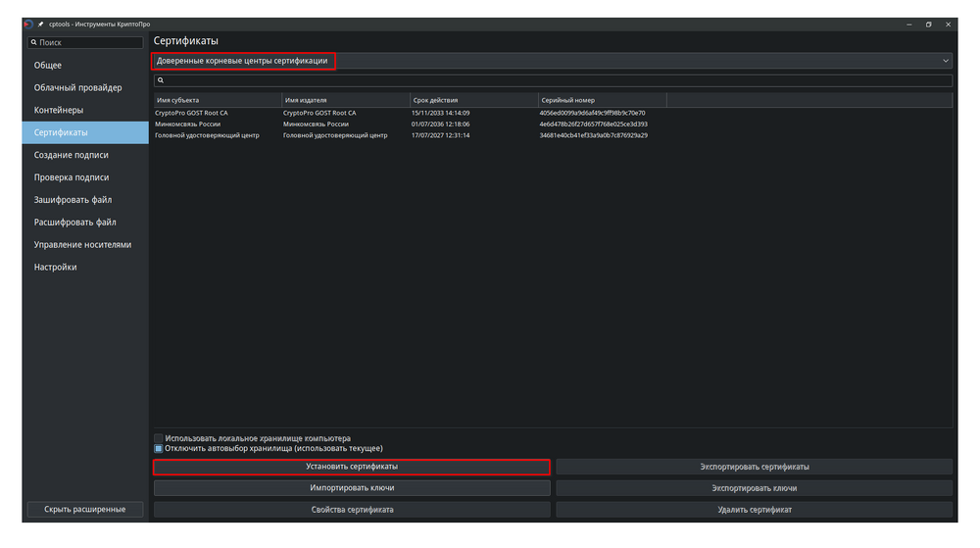Click the sidebar 'Поиск' search field

(x=88, y=43)
